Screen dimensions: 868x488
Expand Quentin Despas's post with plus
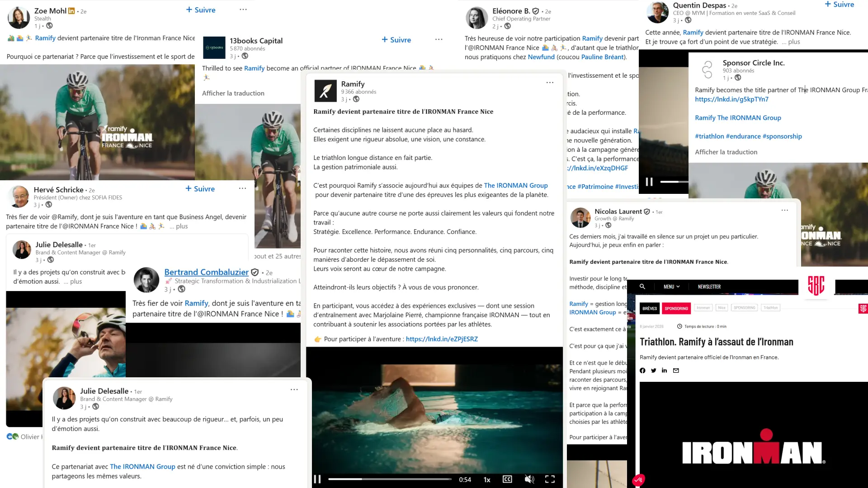[793, 42]
